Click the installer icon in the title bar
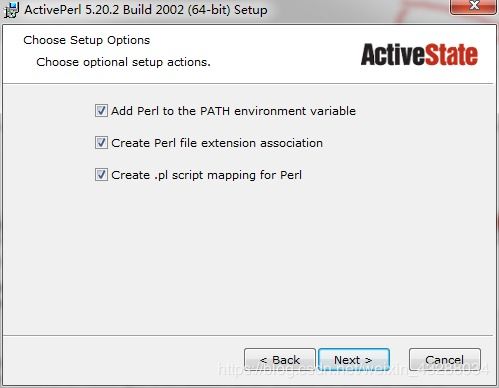499x388 pixels. (x=11, y=10)
